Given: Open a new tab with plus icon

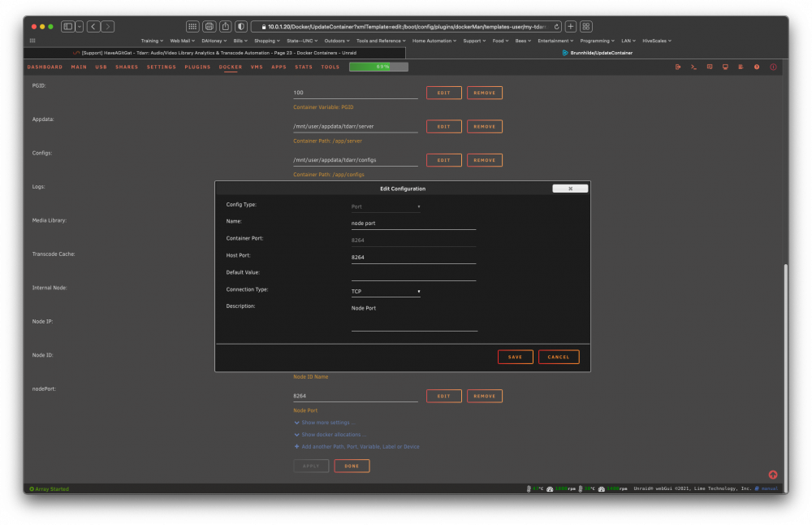Looking at the screenshot, I should click(x=571, y=27).
